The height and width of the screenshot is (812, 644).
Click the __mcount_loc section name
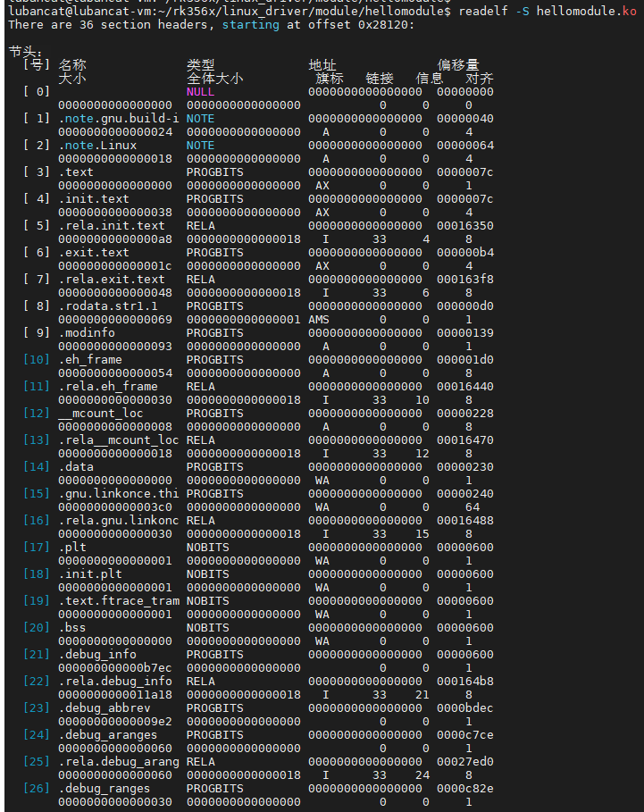point(100,414)
